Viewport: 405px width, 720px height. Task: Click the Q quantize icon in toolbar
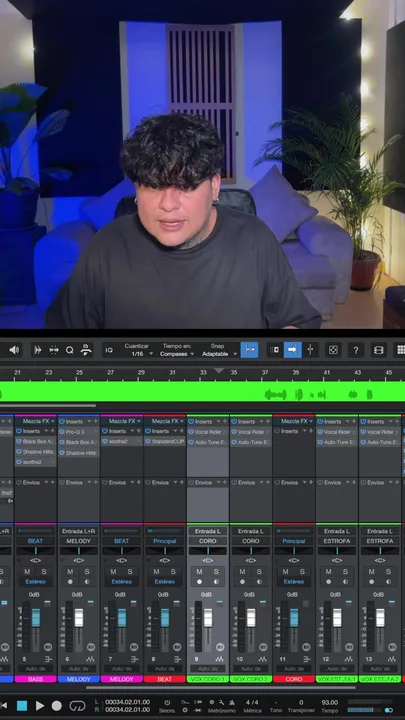point(69,350)
